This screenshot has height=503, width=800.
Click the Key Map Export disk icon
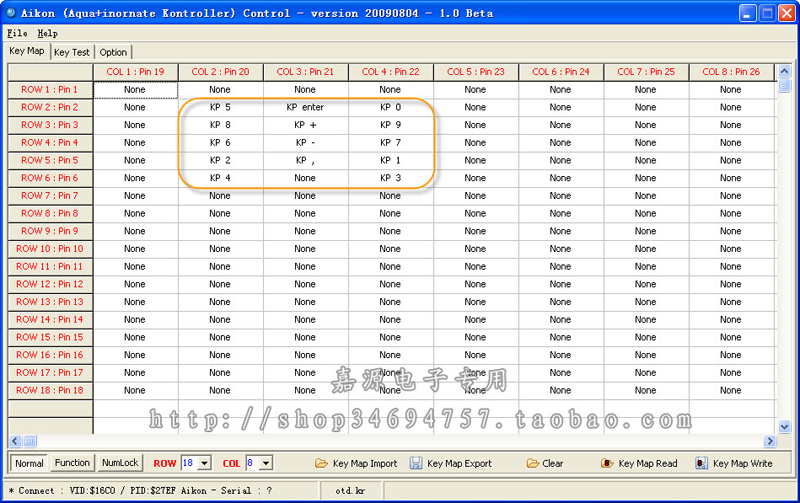416,463
